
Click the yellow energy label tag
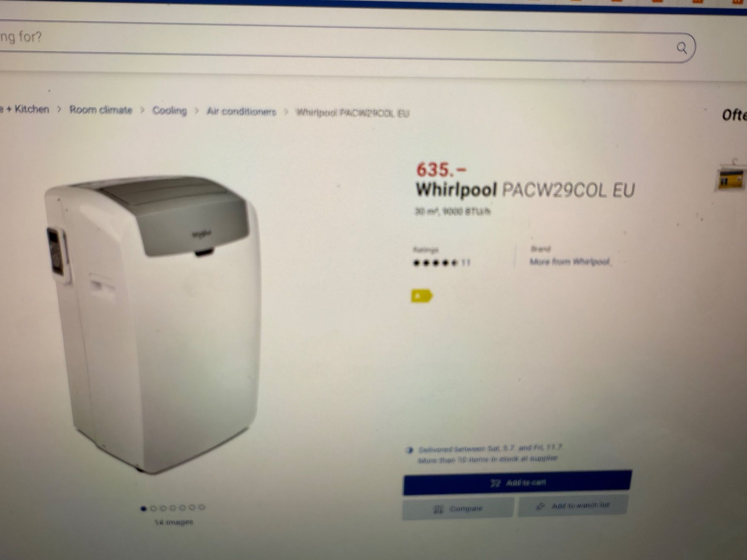pos(422,296)
